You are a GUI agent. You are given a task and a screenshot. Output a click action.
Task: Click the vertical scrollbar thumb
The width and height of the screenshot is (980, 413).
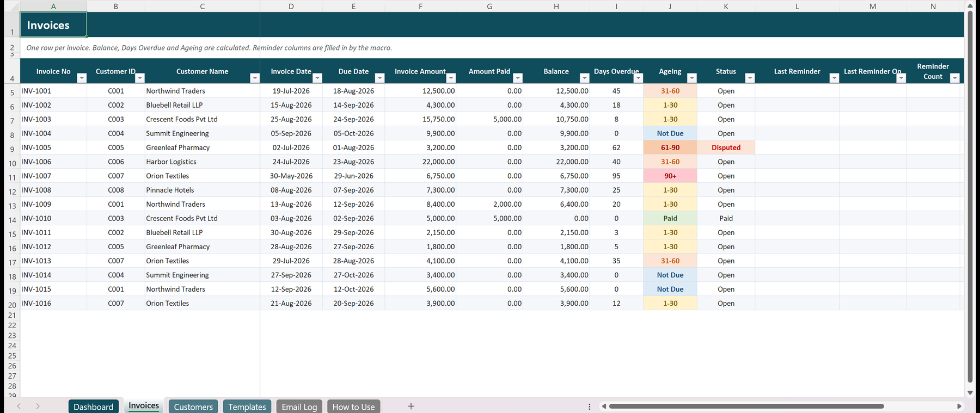pos(970,196)
